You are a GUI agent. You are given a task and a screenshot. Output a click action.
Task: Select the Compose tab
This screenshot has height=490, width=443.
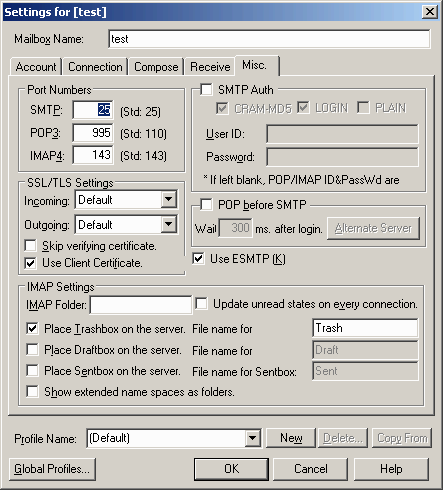[x=156, y=67]
